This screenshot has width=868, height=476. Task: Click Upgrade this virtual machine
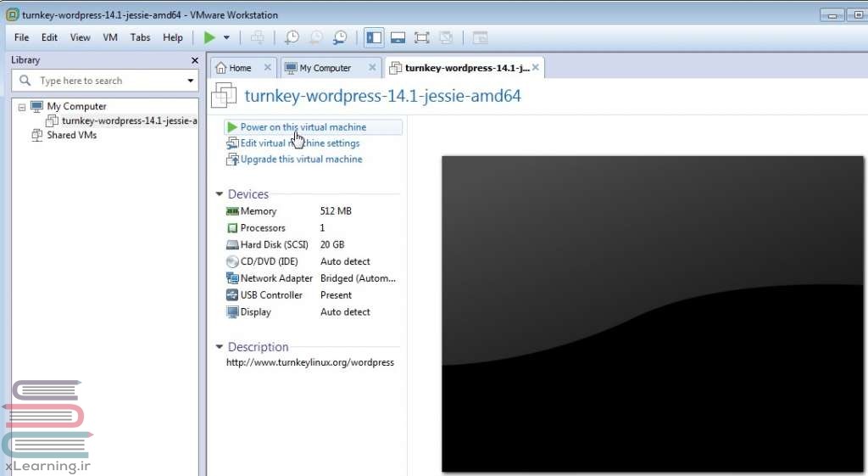click(x=301, y=160)
